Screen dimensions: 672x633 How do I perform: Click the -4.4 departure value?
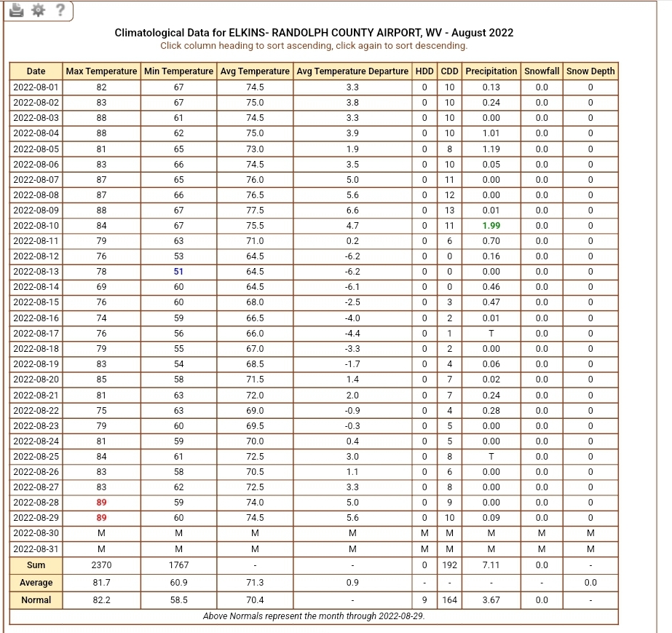coord(352,333)
